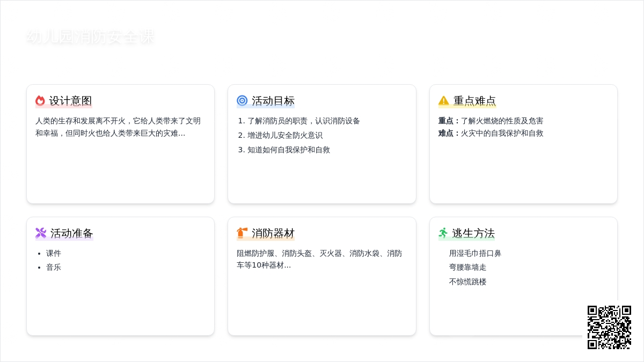Click the 逃生方法 heading
644x362 pixels.
click(x=473, y=233)
